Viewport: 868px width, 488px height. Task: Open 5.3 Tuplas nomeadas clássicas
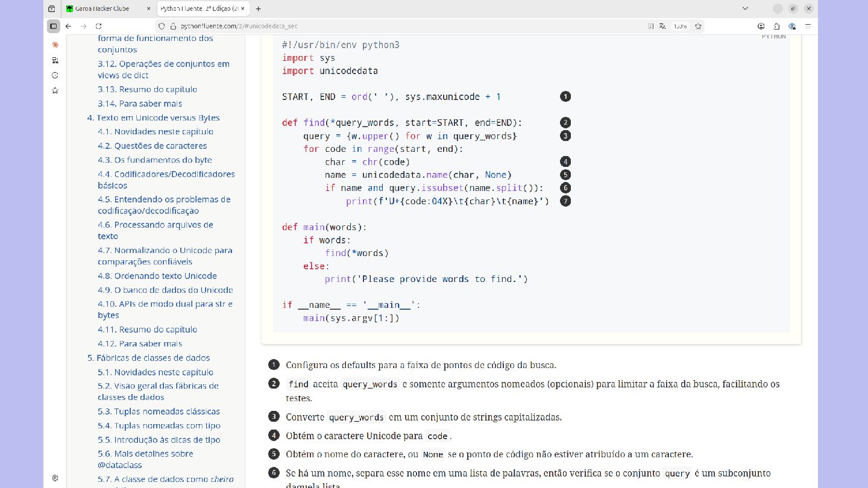point(159,411)
